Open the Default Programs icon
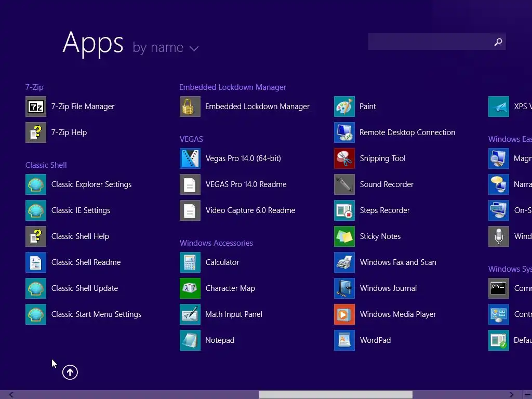 pos(499,340)
